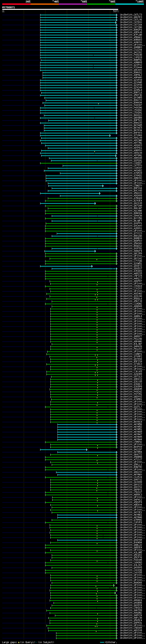
Task: Open hit UniRef100_A5B4K1
Action: (x=131, y=37)
